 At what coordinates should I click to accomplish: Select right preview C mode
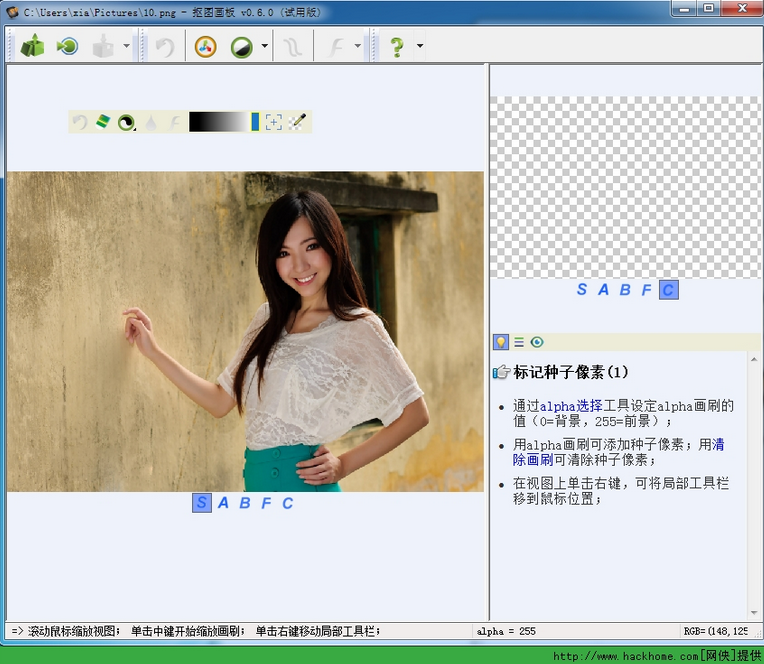click(x=668, y=290)
